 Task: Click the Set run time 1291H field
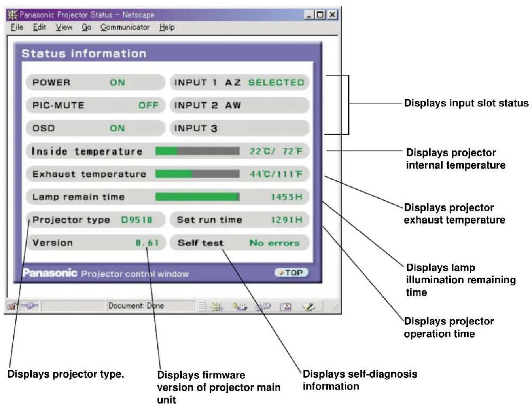pyautogui.click(x=239, y=220)
